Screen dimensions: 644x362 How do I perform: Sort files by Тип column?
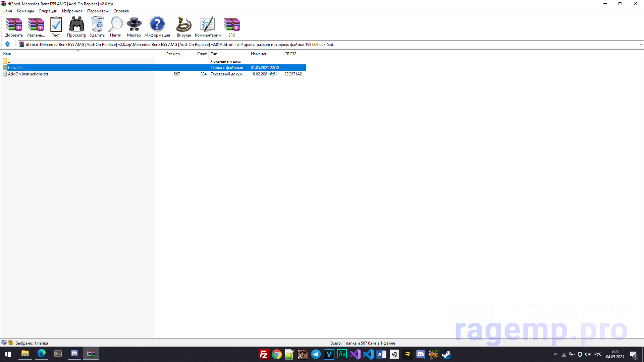click(x=229, y=54)
